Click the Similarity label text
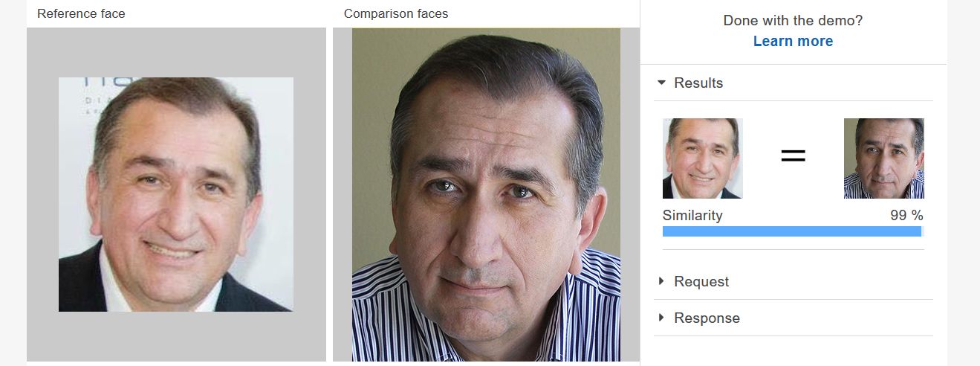Image resolution: width=980 pixels, height=366 pixels. [x=692, y=215]
